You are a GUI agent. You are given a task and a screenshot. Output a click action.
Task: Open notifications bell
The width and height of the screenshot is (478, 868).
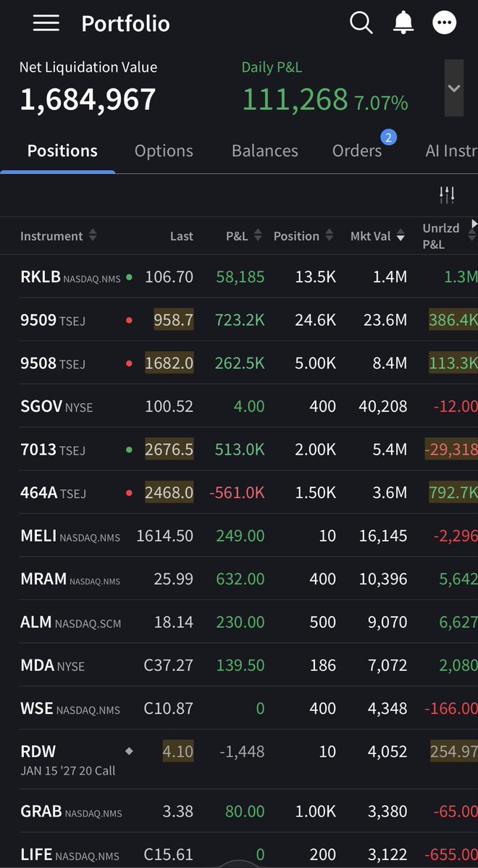pyautogui.click(x=403, y=22)
